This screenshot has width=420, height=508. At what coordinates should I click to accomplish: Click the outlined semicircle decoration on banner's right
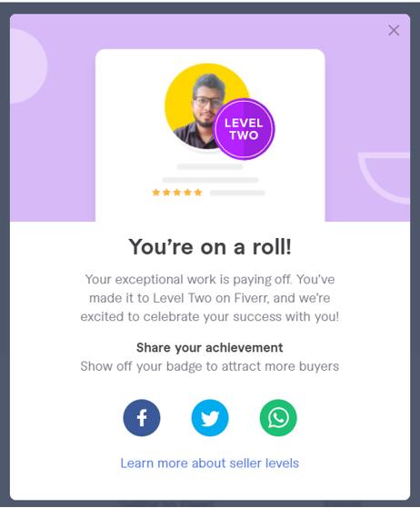coord(385,177)
